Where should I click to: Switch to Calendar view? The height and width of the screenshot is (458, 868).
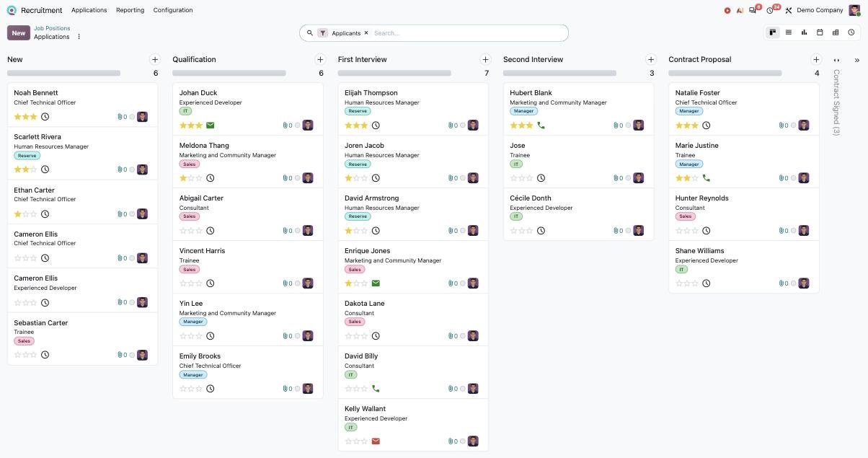[x=820, y=32]
